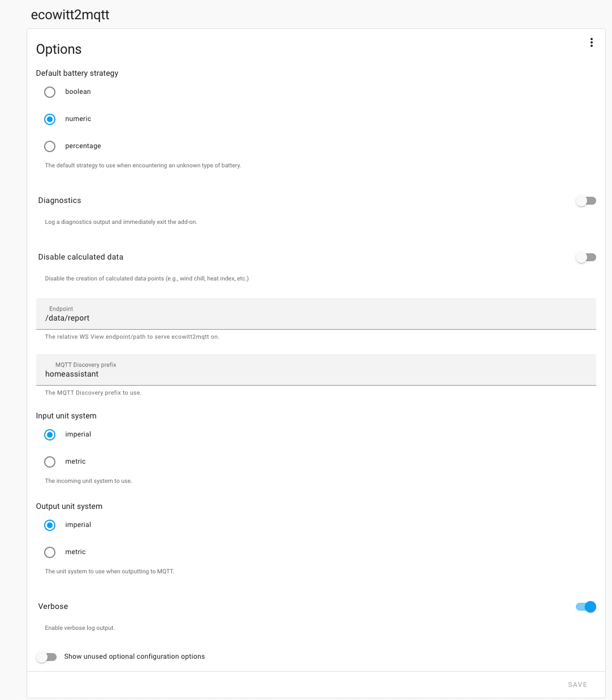Select metric as the Input unit system
The image size is (612, 700).
(x=49, y=461)
